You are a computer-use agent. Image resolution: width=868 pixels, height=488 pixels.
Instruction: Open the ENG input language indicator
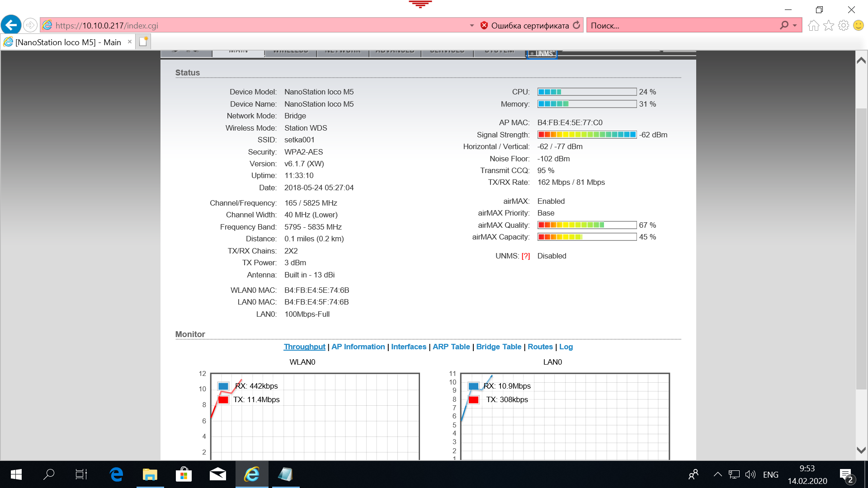[x=771, y=474]
